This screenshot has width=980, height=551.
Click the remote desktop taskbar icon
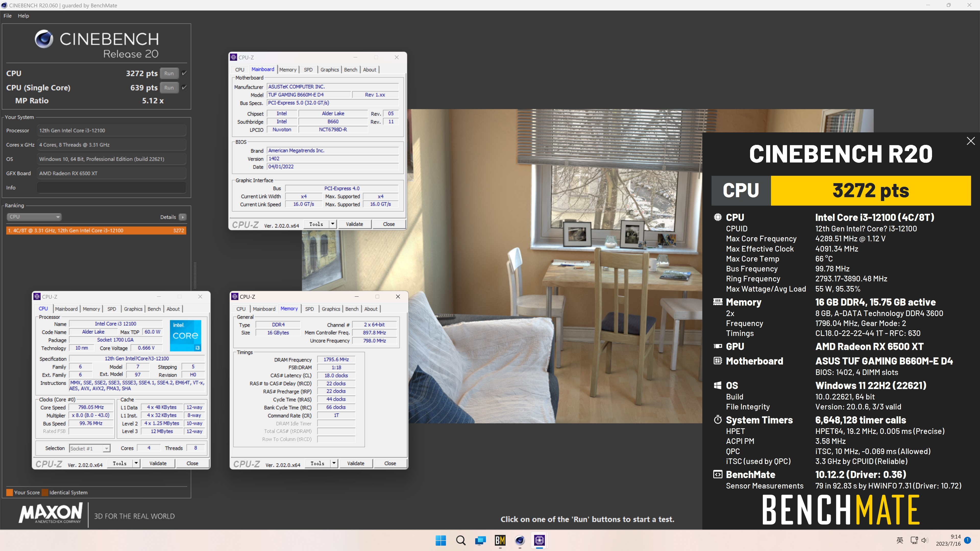481,540
